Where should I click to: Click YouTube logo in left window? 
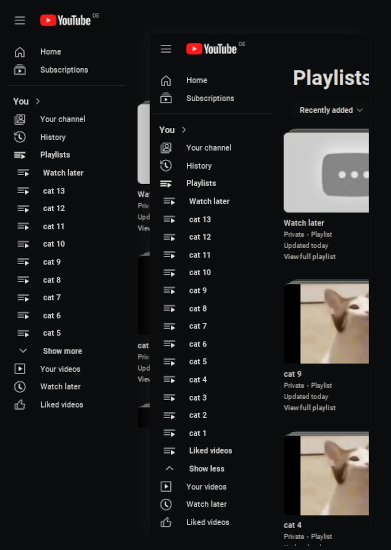[66, 20]
